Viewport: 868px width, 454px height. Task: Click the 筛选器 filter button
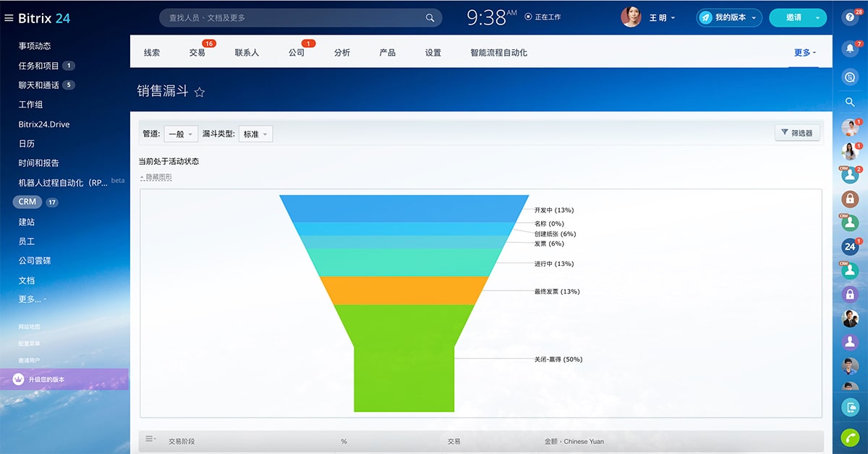[x=797, y=132]
